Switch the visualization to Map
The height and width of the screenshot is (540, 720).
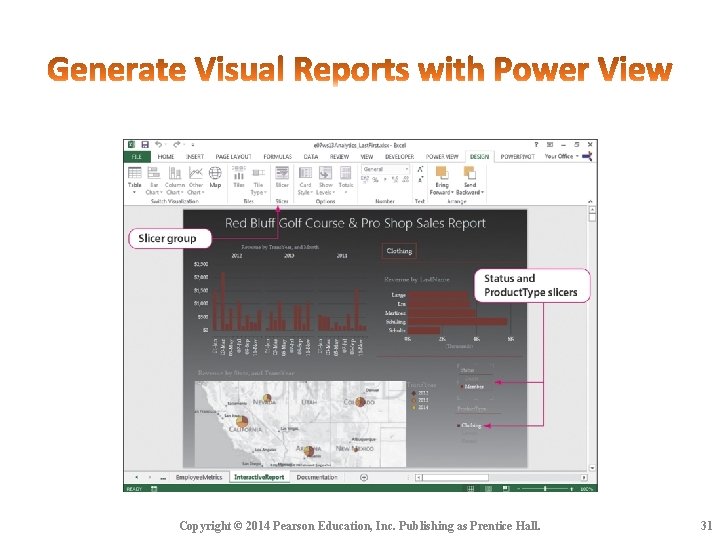(x=215, y=178)
